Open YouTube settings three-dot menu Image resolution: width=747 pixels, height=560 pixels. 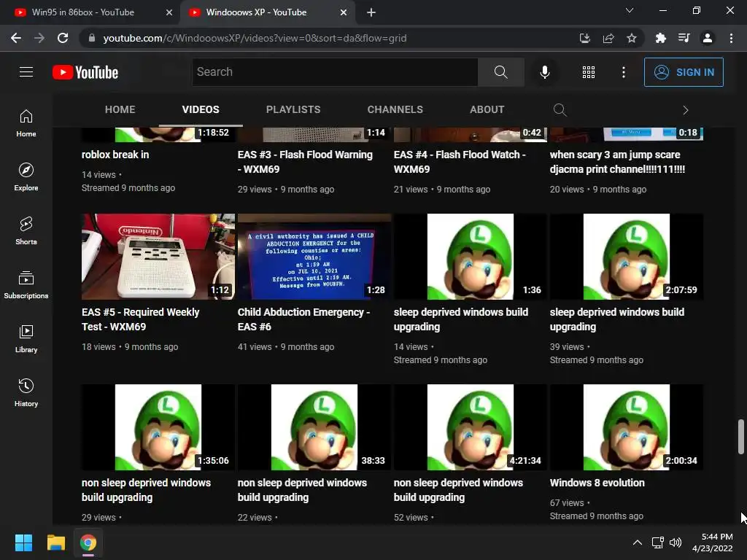[x=623, y=72]
